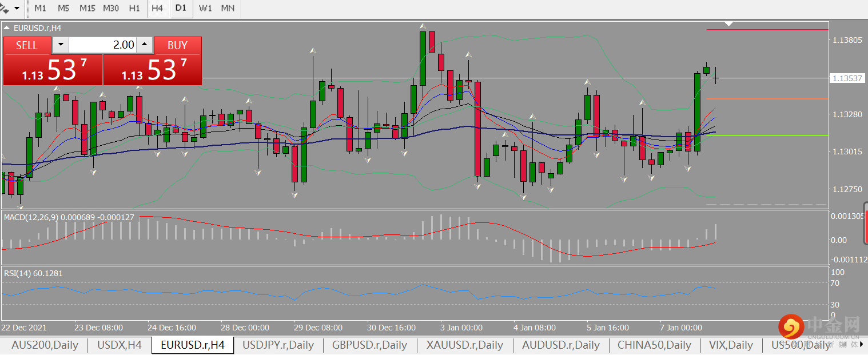Click the 3 Jan 00:00 time label
Screen dimensions: 868x355
pyautogui.click(x=461, y=328)
